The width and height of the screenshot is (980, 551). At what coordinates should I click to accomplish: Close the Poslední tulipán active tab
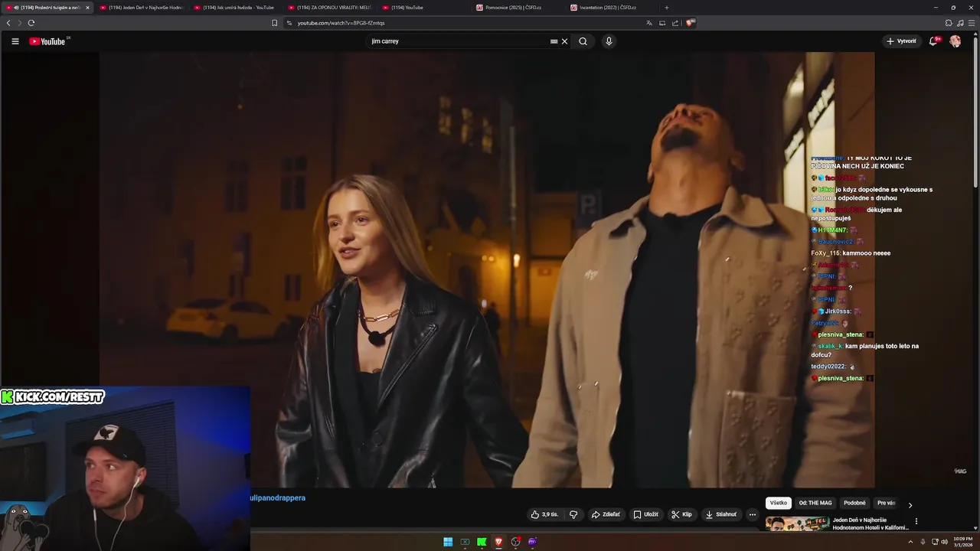tap(87, 8)
